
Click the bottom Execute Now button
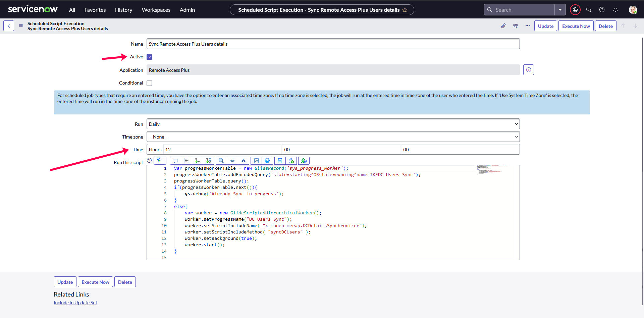(x=95, y=282)
